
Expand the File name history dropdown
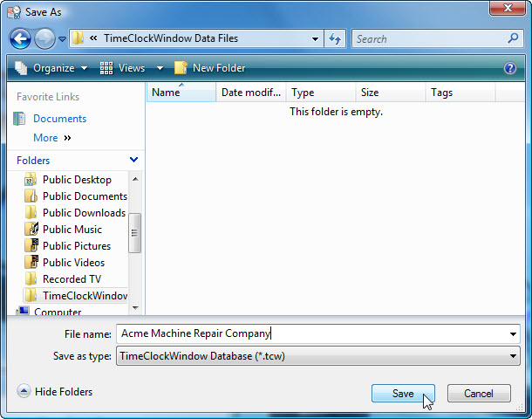click(513, 333)
